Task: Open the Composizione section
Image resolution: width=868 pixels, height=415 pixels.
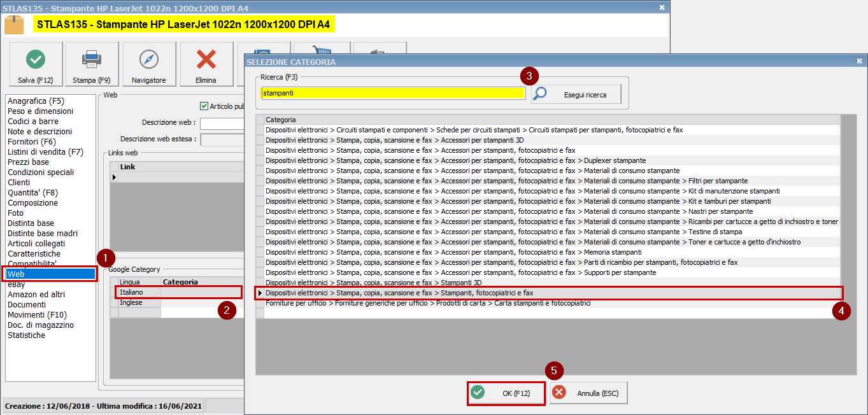Action: tap(32, 203)
